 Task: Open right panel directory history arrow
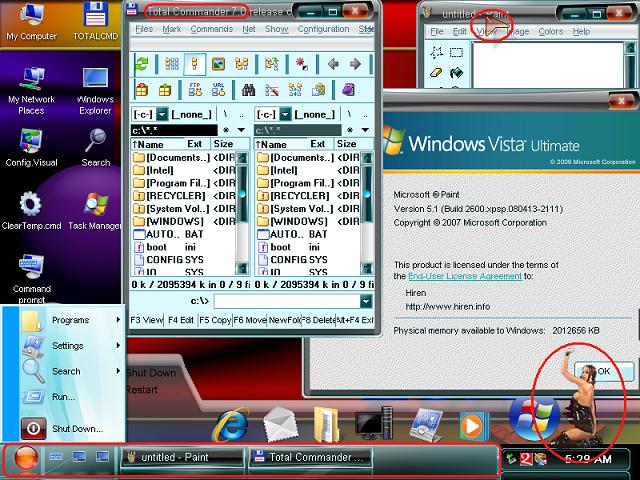tap(365, 130)
